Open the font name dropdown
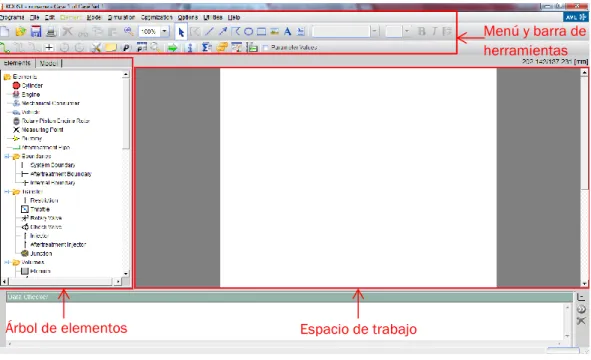591x360 pixels. tap(374, 31)
